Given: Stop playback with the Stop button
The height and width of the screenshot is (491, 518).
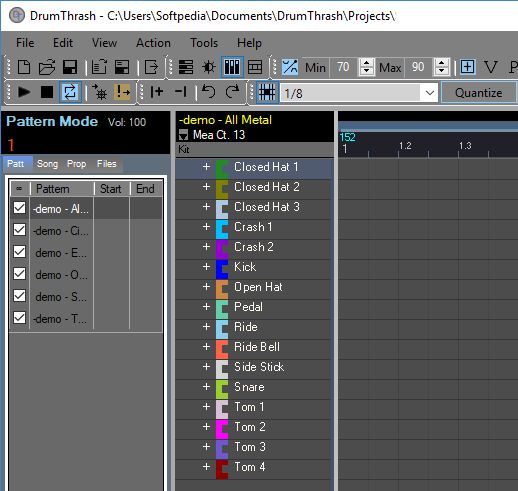Looking at the screenshot, I should pos(47,92).
